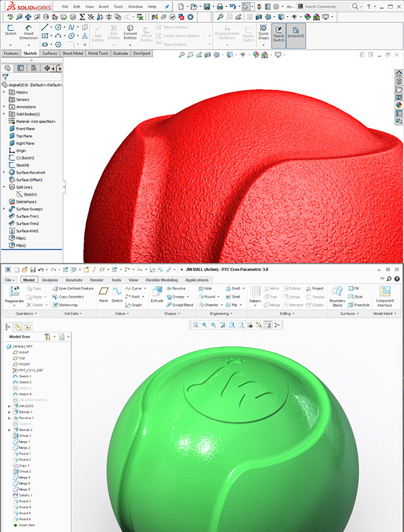The height and width of the screenshot is (532, 404).
Task: Click Swept Blend in Creo Shapes group
Action: pyautogui.click(x=180, y=305)
